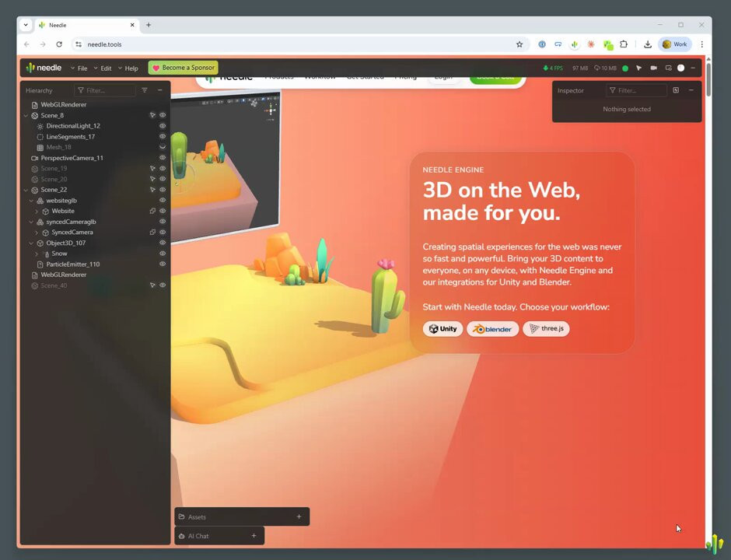The image size is (731, 560).
Task: Collapse the Hierarchy panel with its minus icon
Action: click(x=160, y=90)
